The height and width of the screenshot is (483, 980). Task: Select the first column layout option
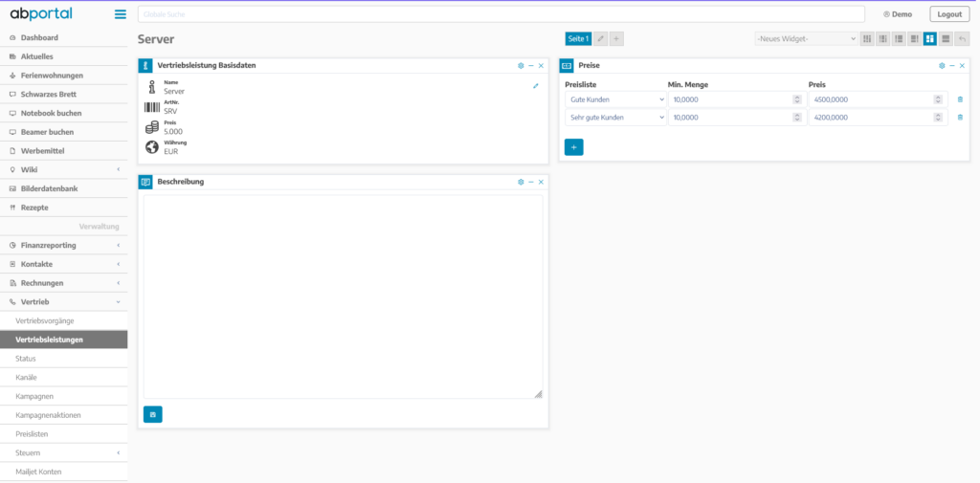[x=867, y=38]
